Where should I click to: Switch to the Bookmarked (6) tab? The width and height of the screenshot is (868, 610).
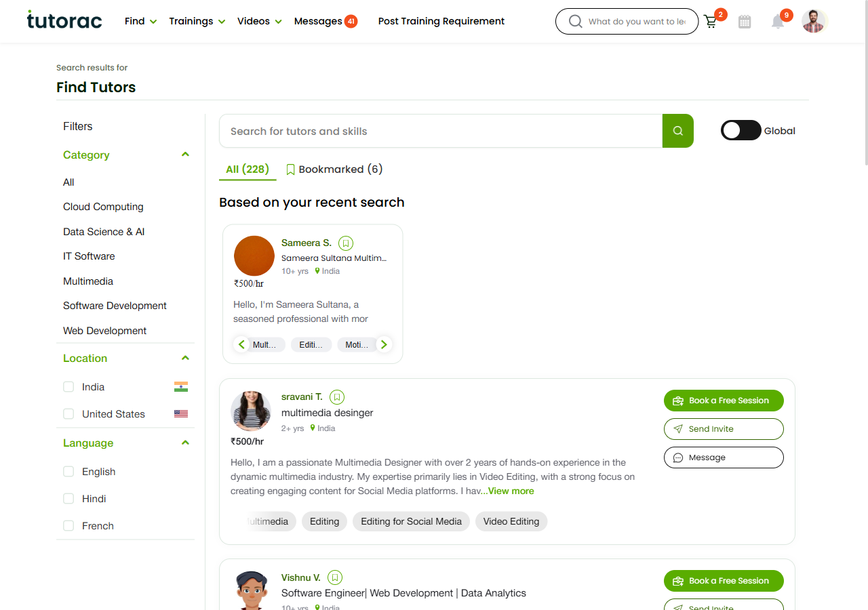(x=334, y=169)
